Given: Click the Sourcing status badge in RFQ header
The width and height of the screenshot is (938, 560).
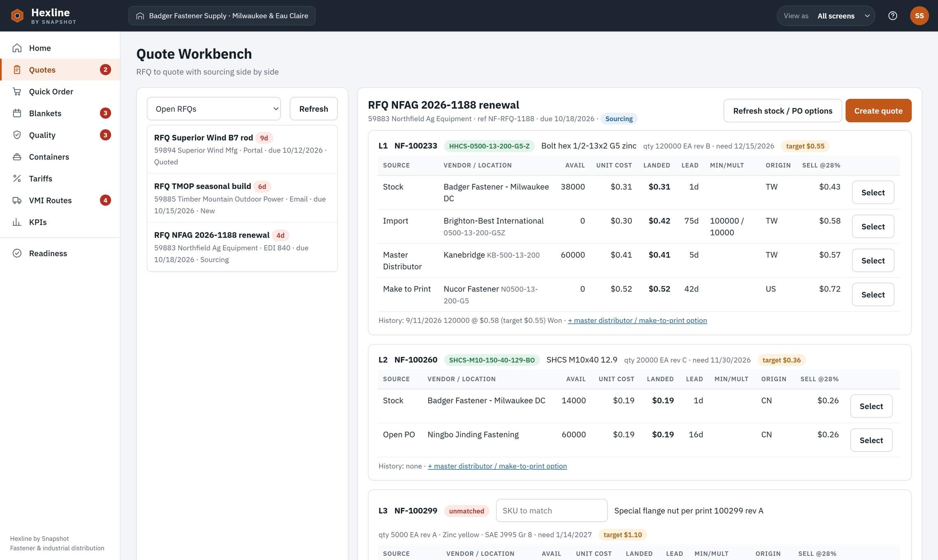Looking at the screenshot, I should pos(619,119).
